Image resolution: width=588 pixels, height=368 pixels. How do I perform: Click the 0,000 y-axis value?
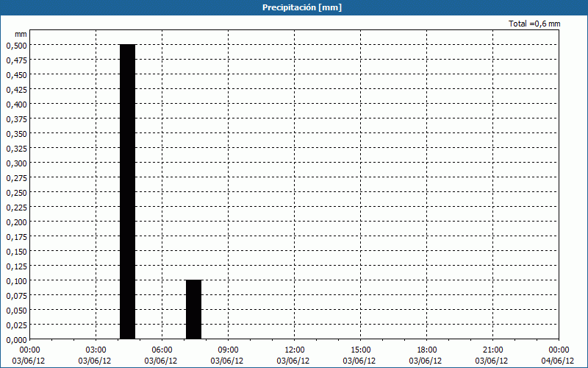pyautogui.click(x=17, y=340)
